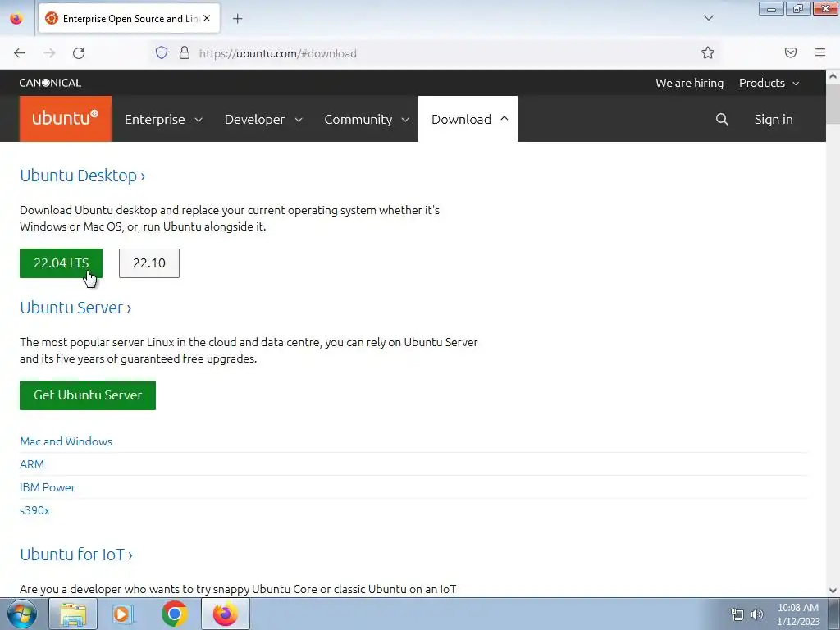Launch Google Chrome from the taskbar
The width and height of the screenshot is (840, 630).
pyautogui.click(x=174, y=614)
